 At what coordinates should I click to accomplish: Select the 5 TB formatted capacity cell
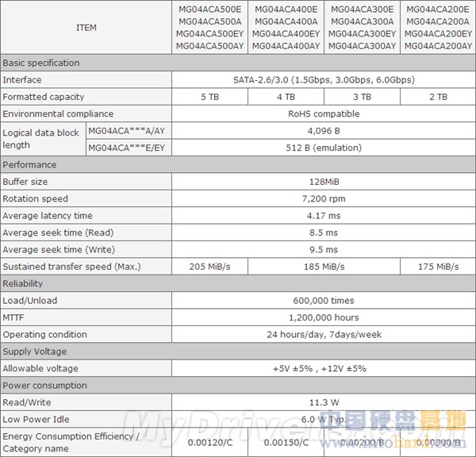(x=209, y=97)
